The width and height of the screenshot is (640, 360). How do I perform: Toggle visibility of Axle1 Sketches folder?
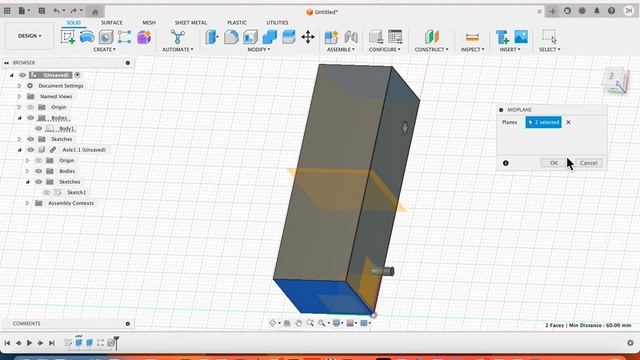[39, 182]
